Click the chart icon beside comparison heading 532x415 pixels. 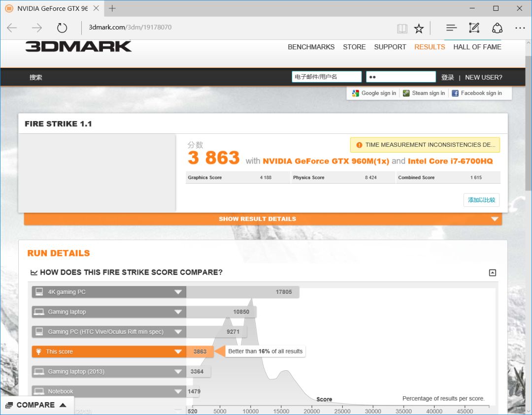34,273
